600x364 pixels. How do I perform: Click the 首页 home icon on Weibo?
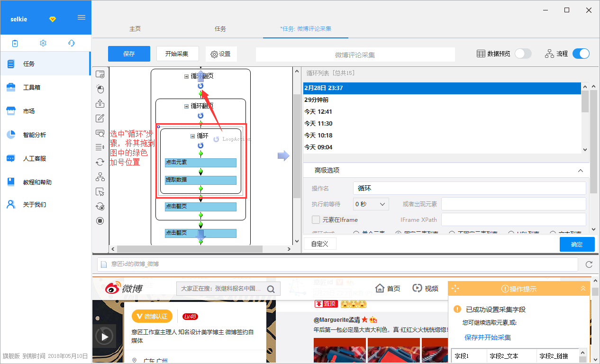(380, 288)
